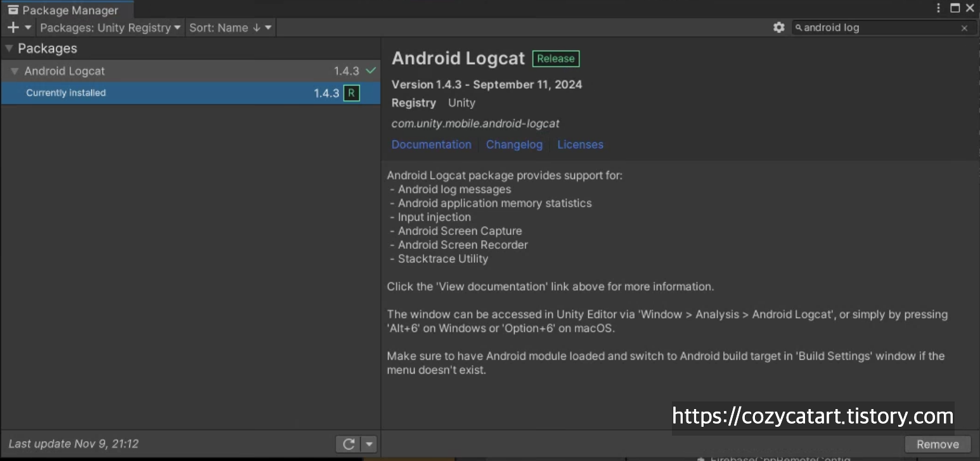
Task: Click the Release tag label
Action: [556, 58]
